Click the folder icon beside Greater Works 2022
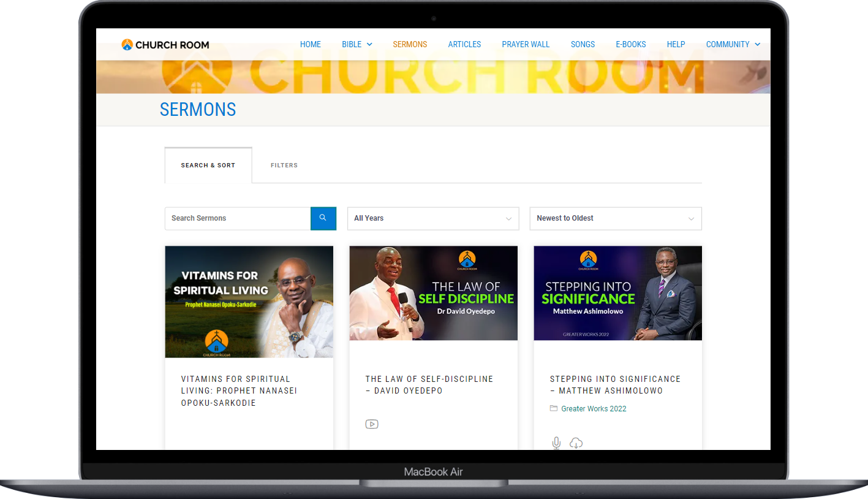 pyautogui.click(x=554, y=408)
